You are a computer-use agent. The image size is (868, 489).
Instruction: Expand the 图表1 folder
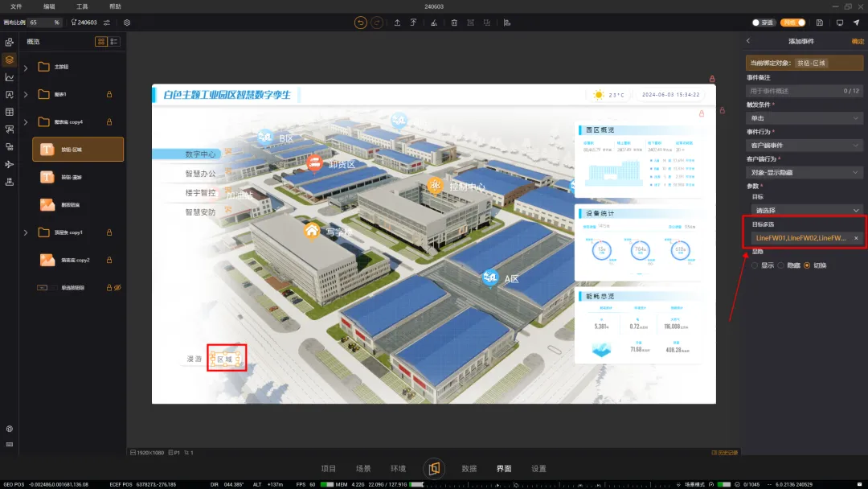(26, 95)
